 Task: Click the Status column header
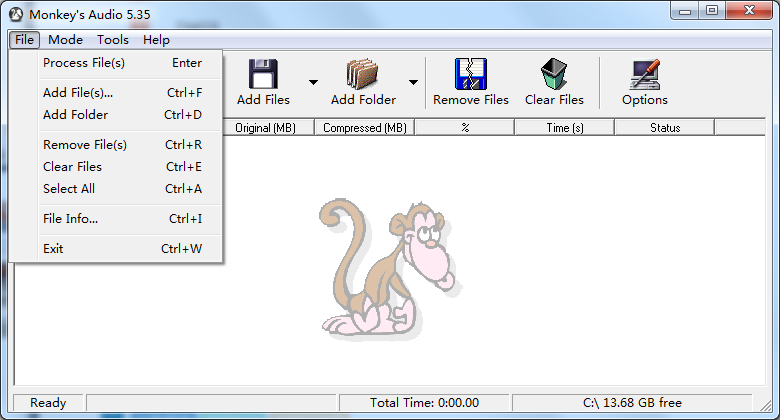click(665, 127)
